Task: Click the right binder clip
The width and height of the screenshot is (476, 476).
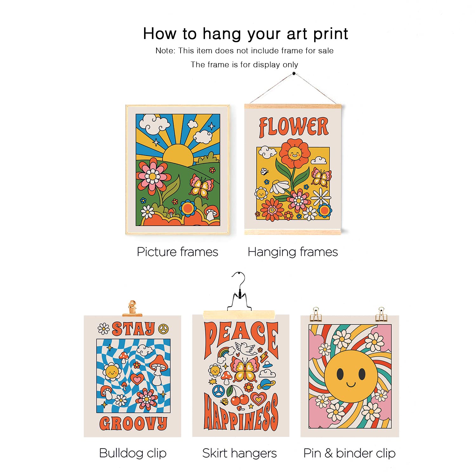Action: (381, 314)
